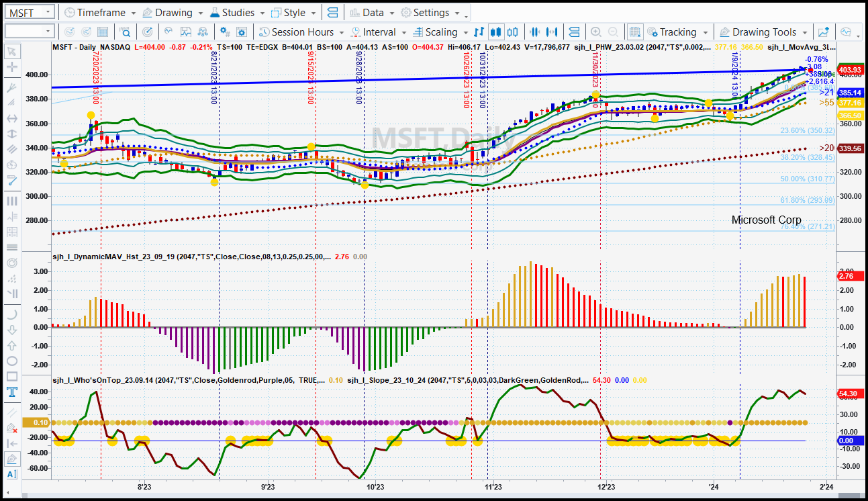
Task: Open the Tracking dropdown
Action: (x=677, y=32)
